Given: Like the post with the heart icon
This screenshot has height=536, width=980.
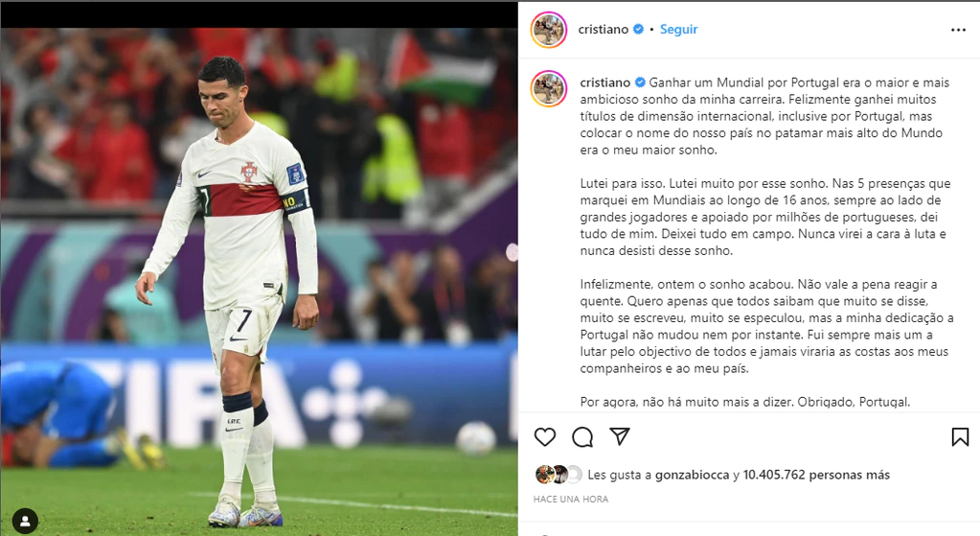Looking at the screenshot, I should tap(545, 436).
